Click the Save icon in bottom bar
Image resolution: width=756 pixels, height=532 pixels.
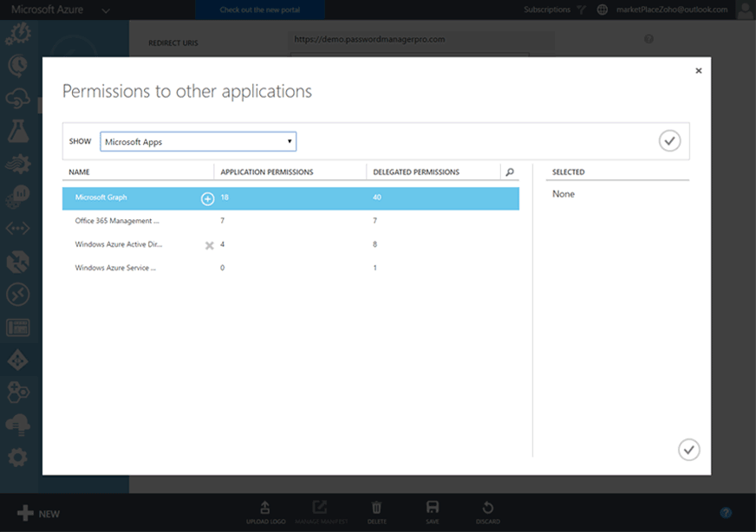(x=432, y=511)
